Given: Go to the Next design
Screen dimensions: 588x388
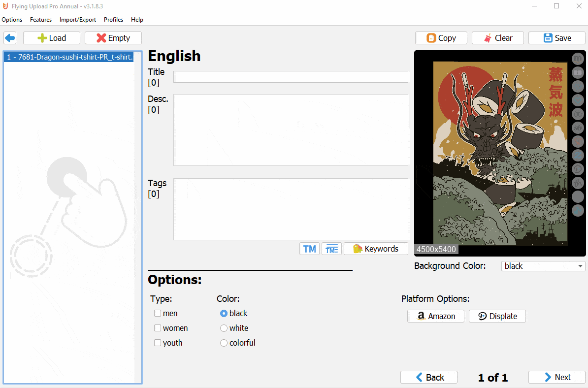Looking at the screenshot, I should tap(557, 377).
